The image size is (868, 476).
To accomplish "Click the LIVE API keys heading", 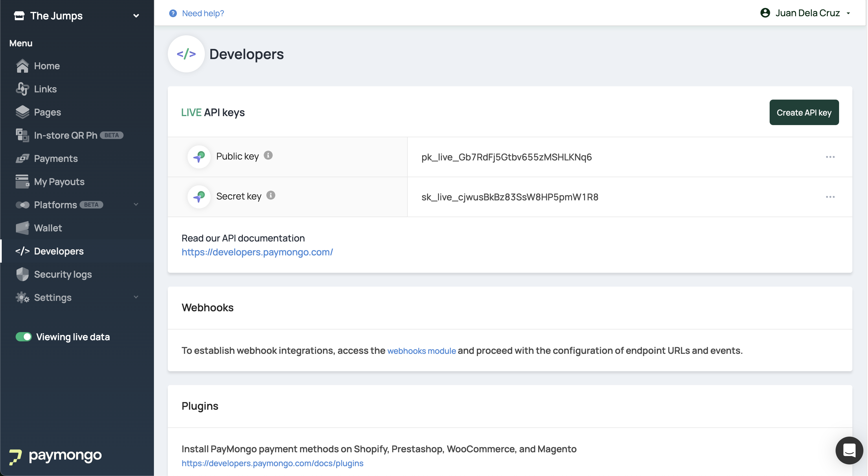I will pos(213,112).
